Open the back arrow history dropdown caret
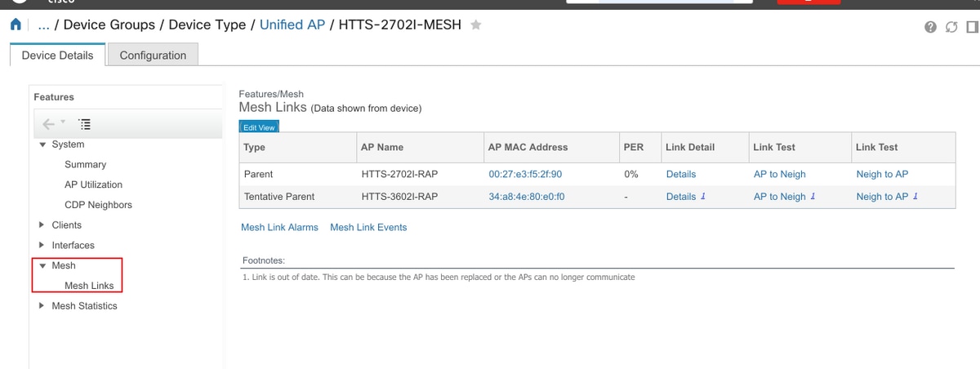Screen dimensions: 980x369 point(63,122)
